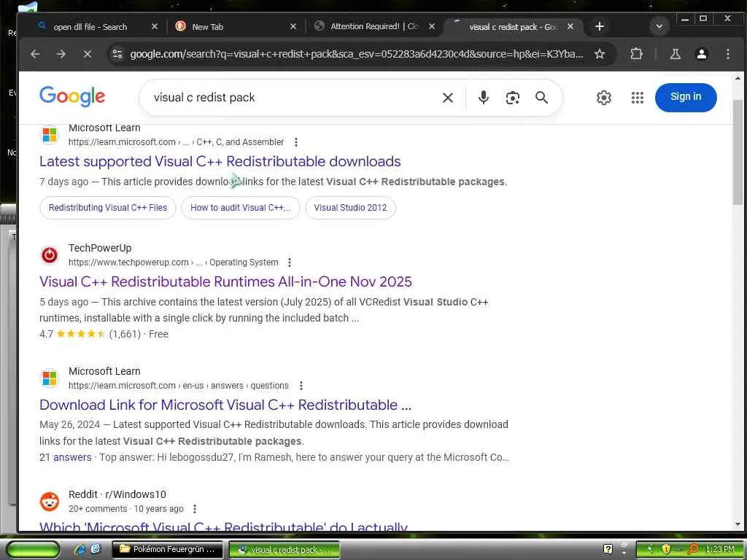Screen dimensions: 747x560
Task: Submit search with magnifier icon
Action: click(x=541, y=98)
